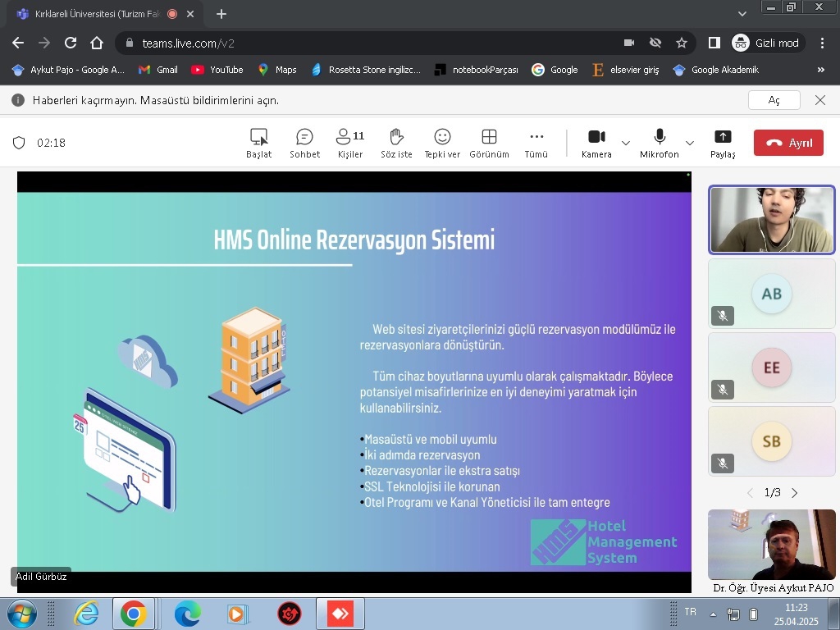Expand the Mikrofon options arrow
The height and width of the screenshot is (630, 840).
tap(690, 143)
